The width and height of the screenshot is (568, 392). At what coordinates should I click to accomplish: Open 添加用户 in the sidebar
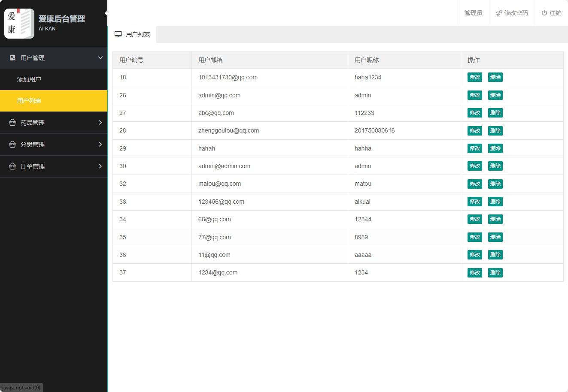pos(29,79)
